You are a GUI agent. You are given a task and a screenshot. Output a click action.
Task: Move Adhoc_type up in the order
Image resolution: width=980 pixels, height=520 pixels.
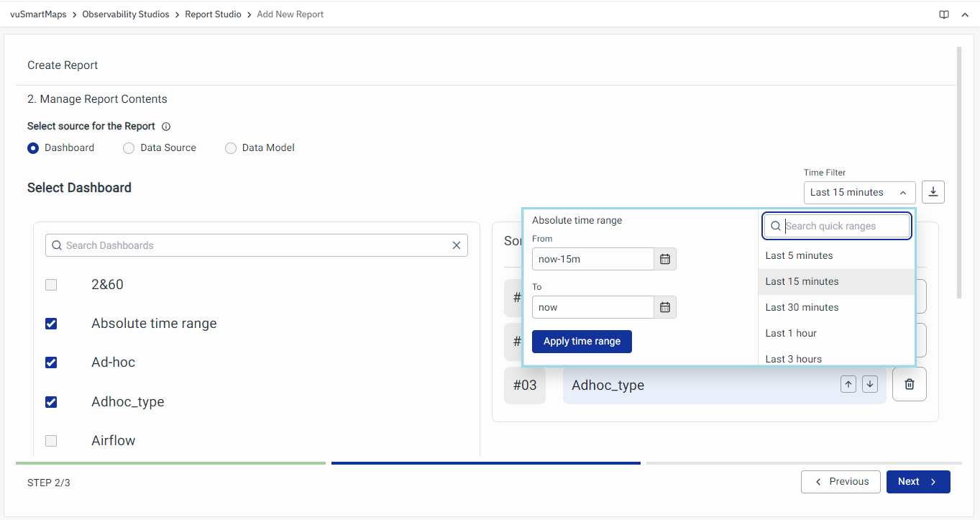tap(848, 385)
